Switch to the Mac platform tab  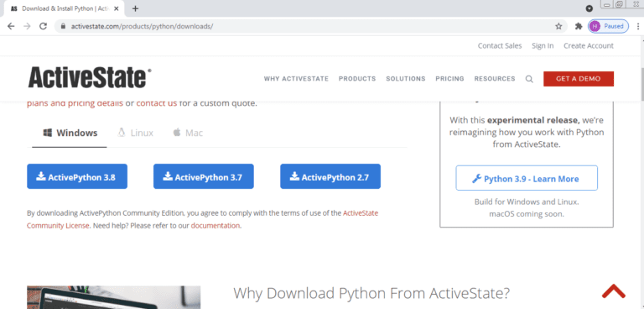(187, 133)
